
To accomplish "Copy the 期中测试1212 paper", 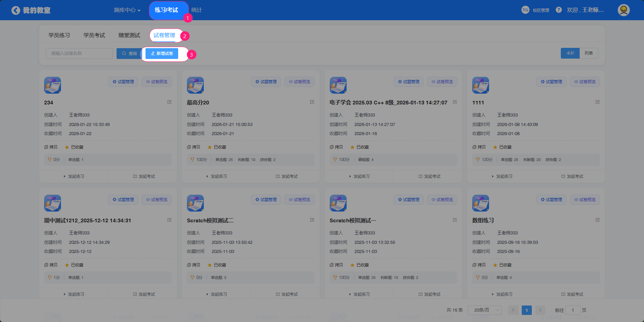I will point(51,265).
